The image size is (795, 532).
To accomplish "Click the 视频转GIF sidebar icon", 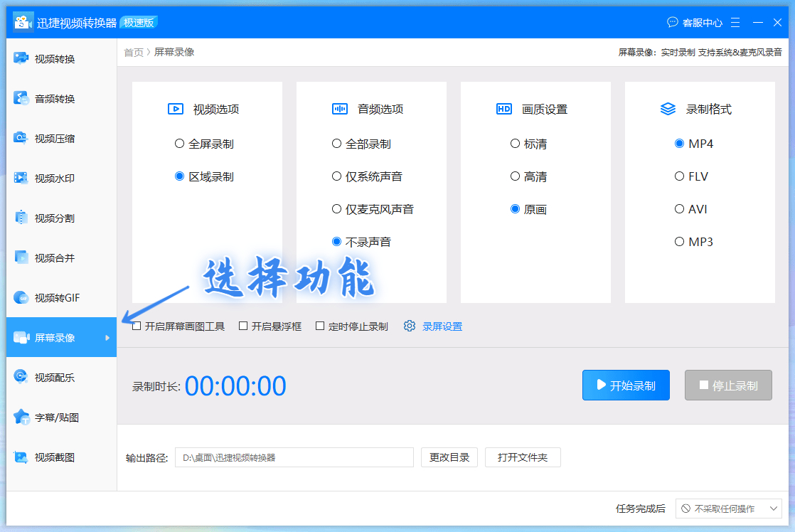I will (x=21, y=297).
